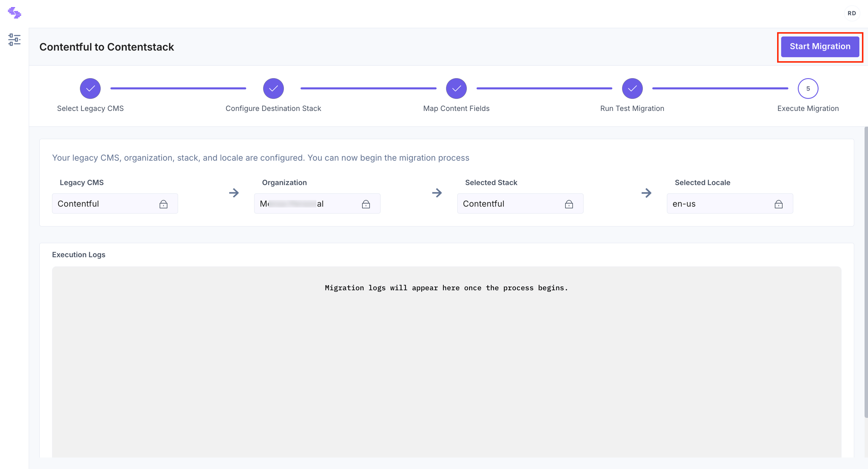868x469 pixels.
Task: Go to Configure Destination Stack step
Action: tap(273, 89)
